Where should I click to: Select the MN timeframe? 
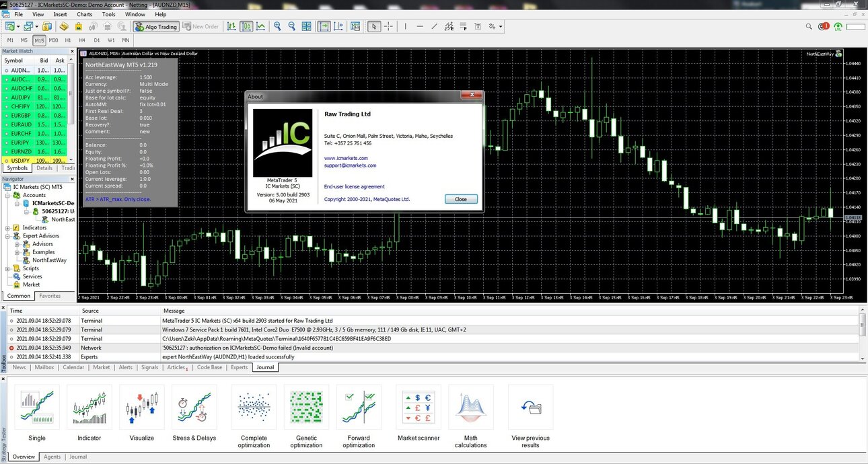(126, 40)
